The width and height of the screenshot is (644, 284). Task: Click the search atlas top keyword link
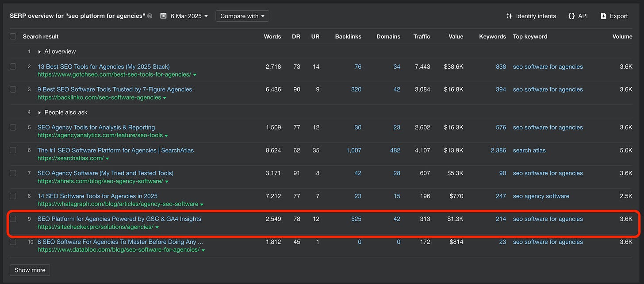(529, 150)
